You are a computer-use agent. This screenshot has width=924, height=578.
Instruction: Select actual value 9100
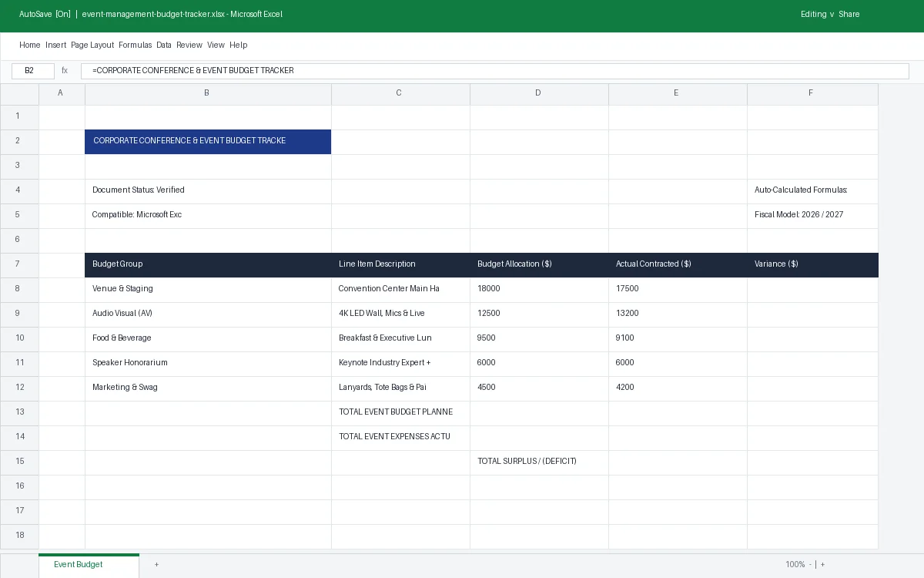[x=678, y=339]
